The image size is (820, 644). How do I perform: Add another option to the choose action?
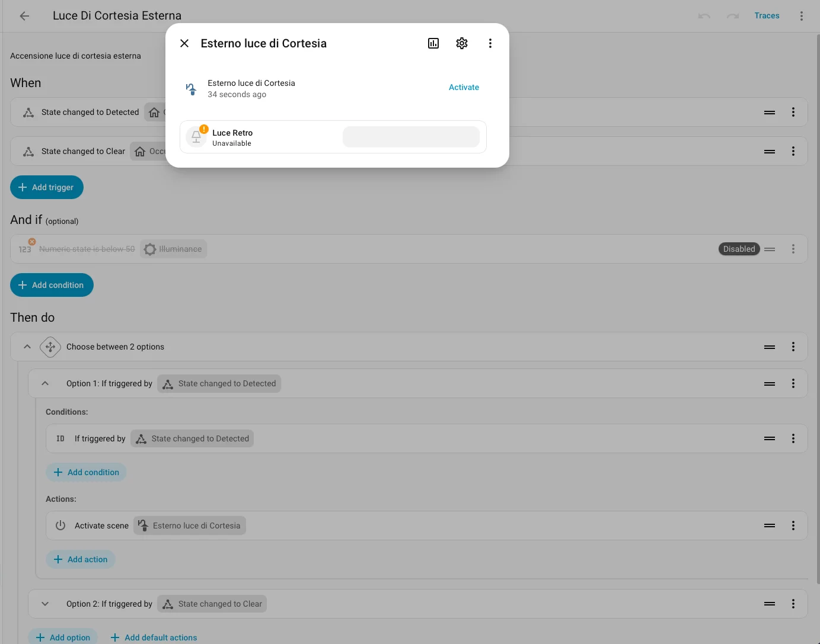(63, 637)
